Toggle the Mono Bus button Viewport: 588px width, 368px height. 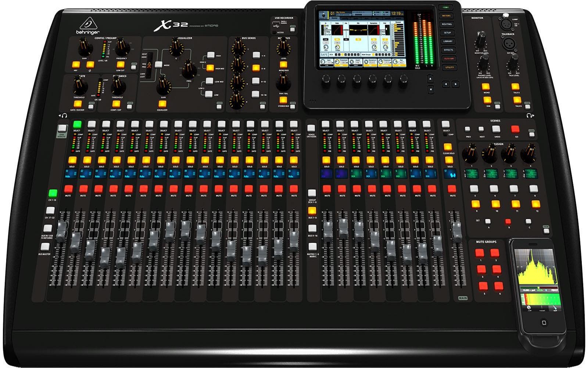pyautogui.click(x=283, y=64)
